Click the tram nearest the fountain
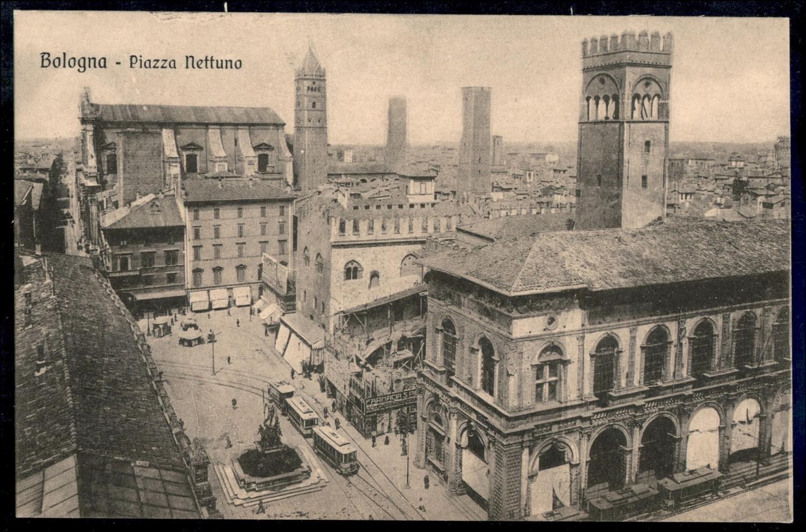This screenshot has height=532, width=806. pyautogui.click(x=335, y=449)
